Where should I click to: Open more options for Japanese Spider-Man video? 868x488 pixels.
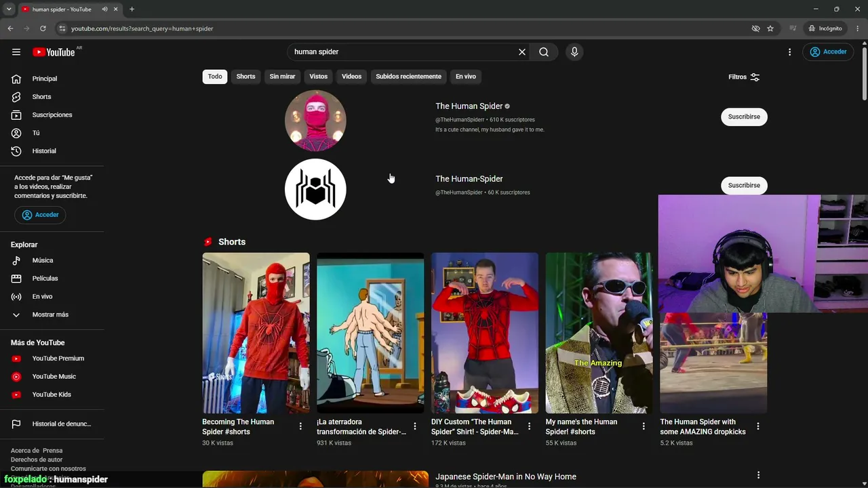(x=758, y=475)
